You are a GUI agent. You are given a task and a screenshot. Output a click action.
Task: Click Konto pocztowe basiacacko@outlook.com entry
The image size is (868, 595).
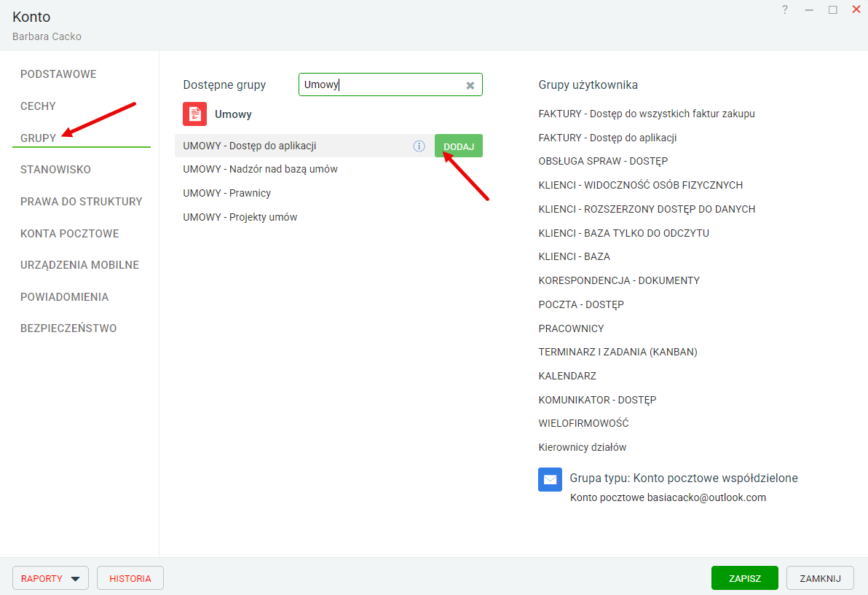[668, 497]
